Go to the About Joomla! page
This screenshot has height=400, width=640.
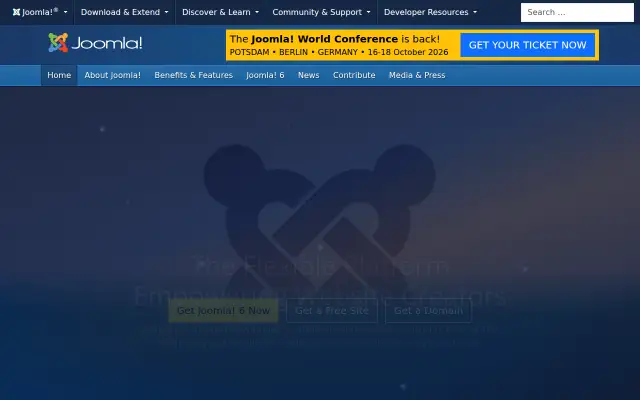tap(113, 75)
